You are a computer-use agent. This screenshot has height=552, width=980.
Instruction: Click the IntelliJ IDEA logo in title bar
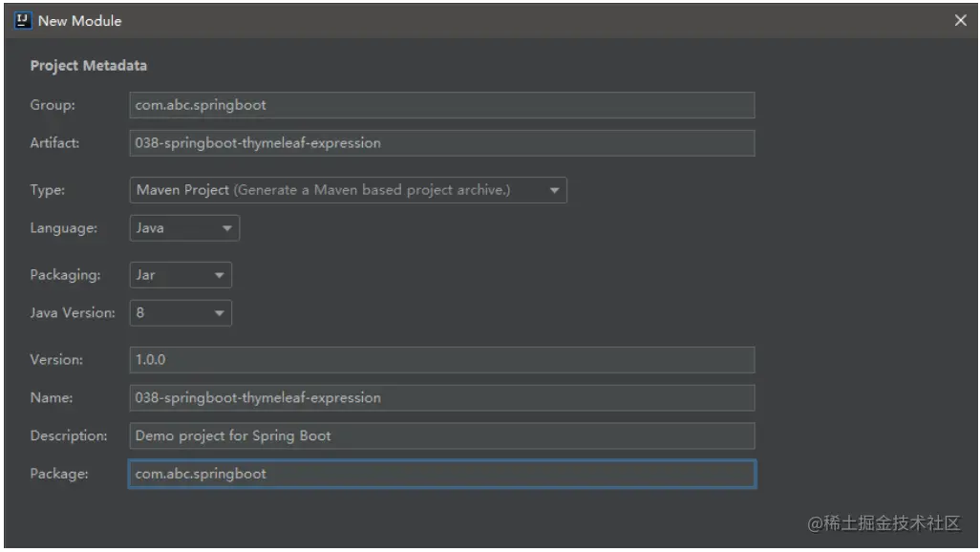click(x=23, y=21)
